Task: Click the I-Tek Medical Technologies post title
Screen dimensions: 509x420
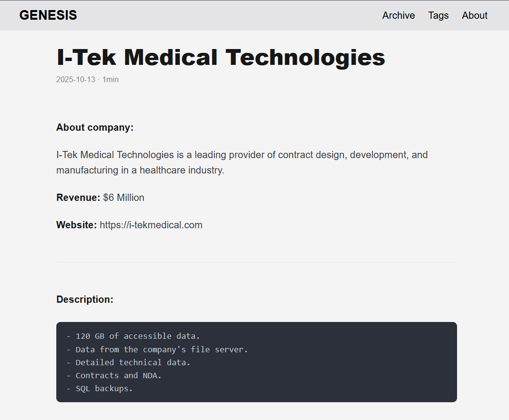Action: point(220,57)
